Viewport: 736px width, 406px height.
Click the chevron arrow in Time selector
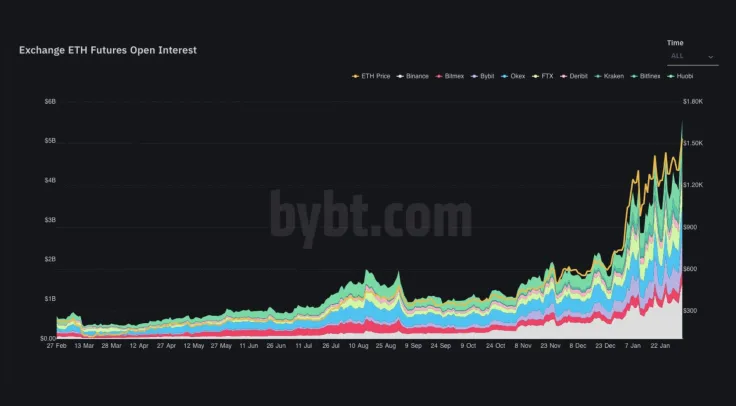pyautogui.click(x=711, y=58)
